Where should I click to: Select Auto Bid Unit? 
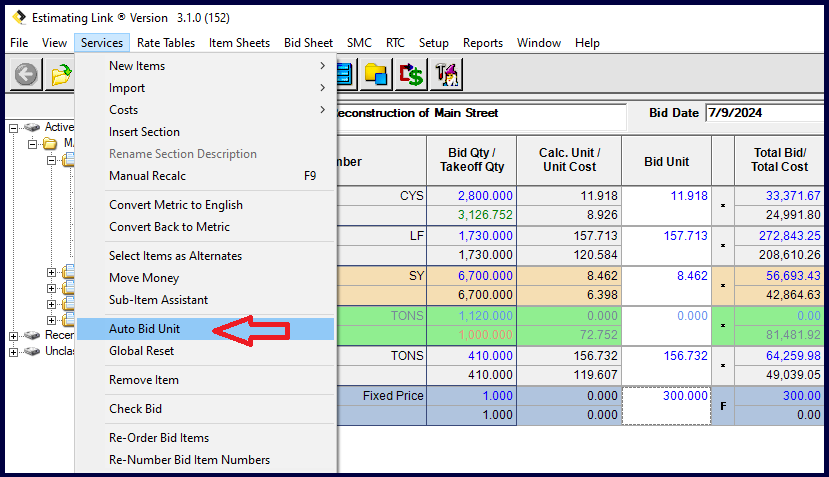(206, 328)
